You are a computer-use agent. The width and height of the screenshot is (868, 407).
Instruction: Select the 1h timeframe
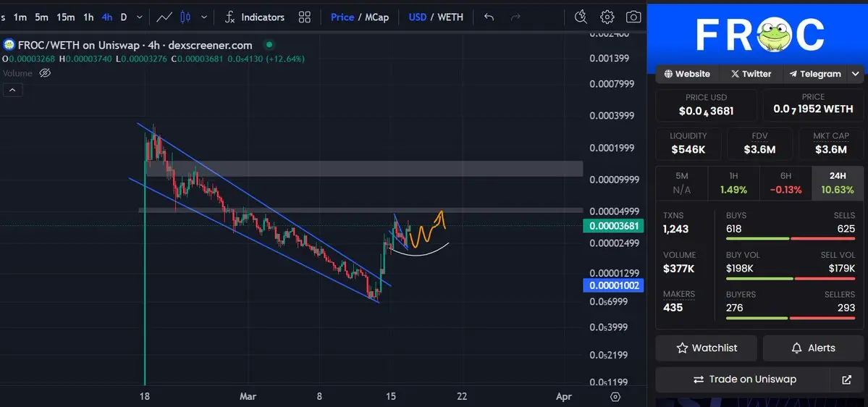click(88, 17)
